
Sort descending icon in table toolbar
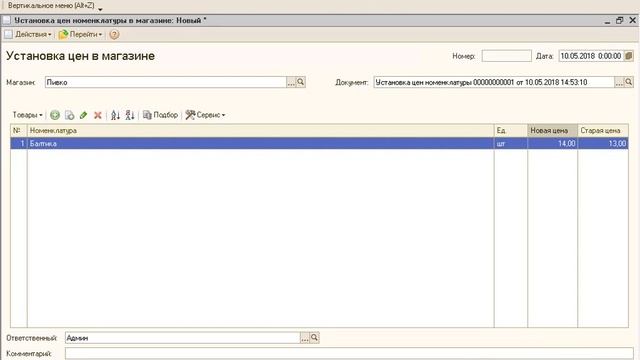pyautogui.click(x=130, y=115)
